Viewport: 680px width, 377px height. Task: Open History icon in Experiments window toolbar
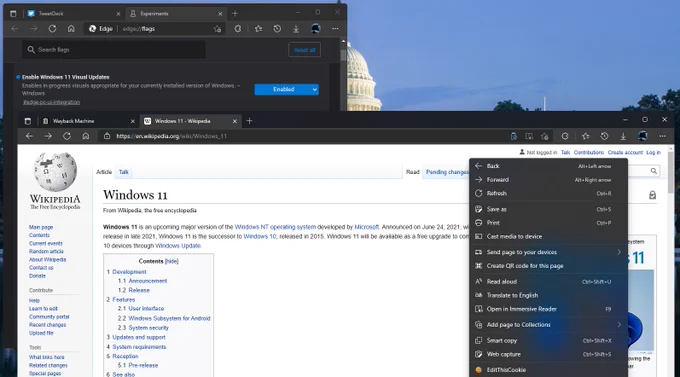[277, 29]
